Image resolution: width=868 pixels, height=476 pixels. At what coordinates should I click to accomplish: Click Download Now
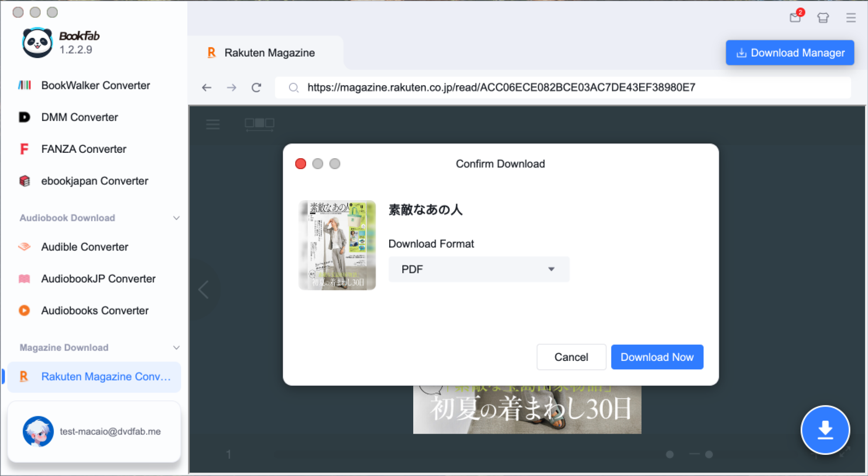[657, 357]
